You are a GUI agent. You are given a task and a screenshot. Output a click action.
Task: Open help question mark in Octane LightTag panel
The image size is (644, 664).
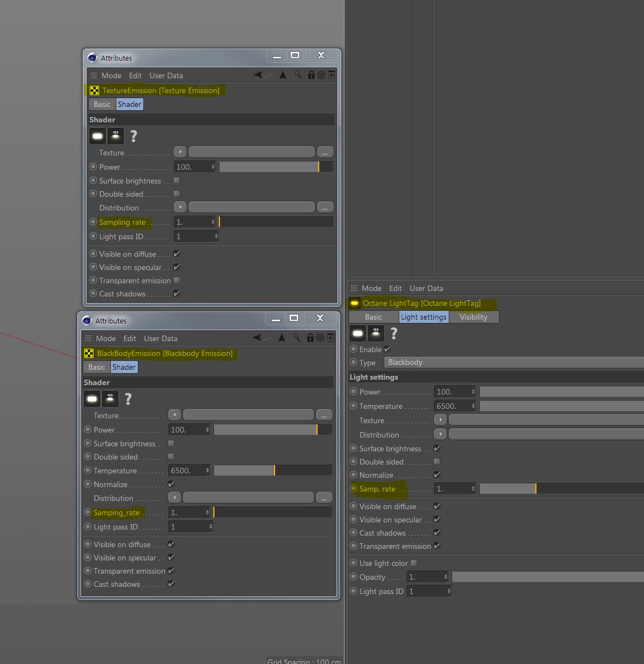coord(394,333)
